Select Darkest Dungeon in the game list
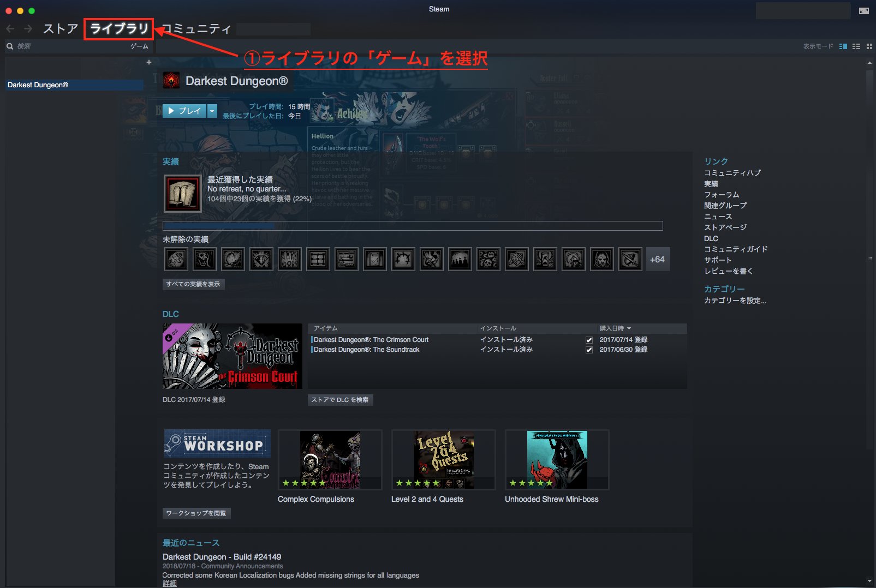876x588 pixels. pos(75,85)
